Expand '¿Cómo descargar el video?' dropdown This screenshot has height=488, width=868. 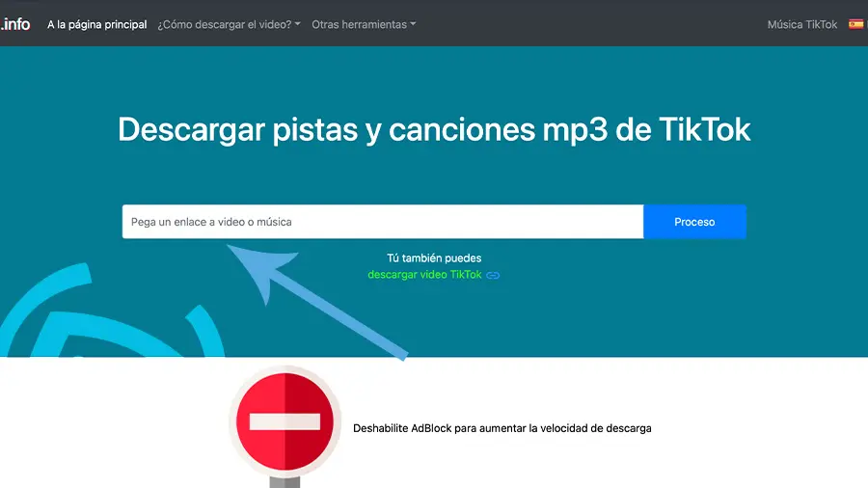coord(229,24)
